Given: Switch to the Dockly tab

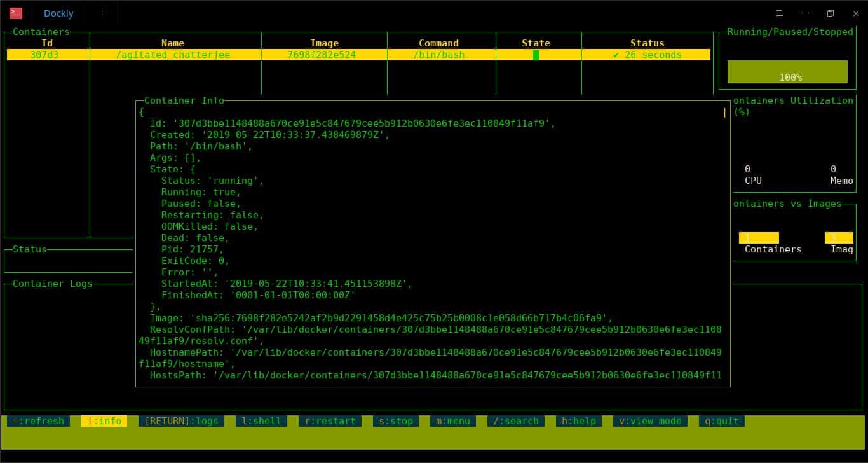Looking at the screenshot, I should click(x=58, y=13).
